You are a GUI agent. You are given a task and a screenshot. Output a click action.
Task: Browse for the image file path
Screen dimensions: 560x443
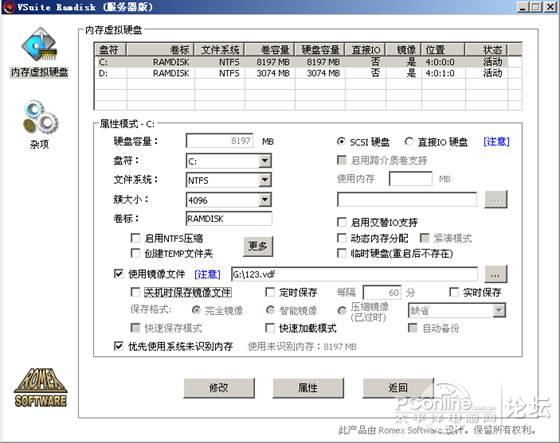point(495,274)
